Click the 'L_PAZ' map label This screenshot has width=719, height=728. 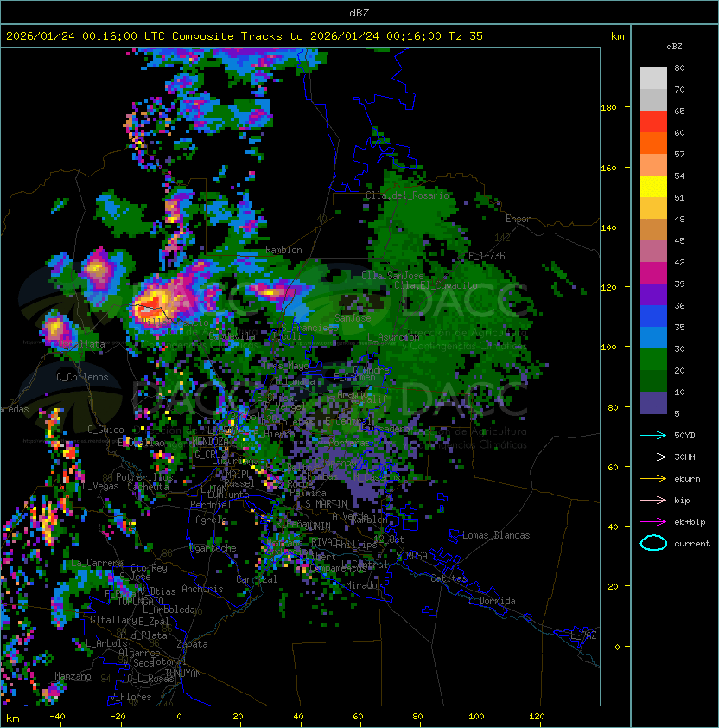pyautogui.click(x=583, y=635)
